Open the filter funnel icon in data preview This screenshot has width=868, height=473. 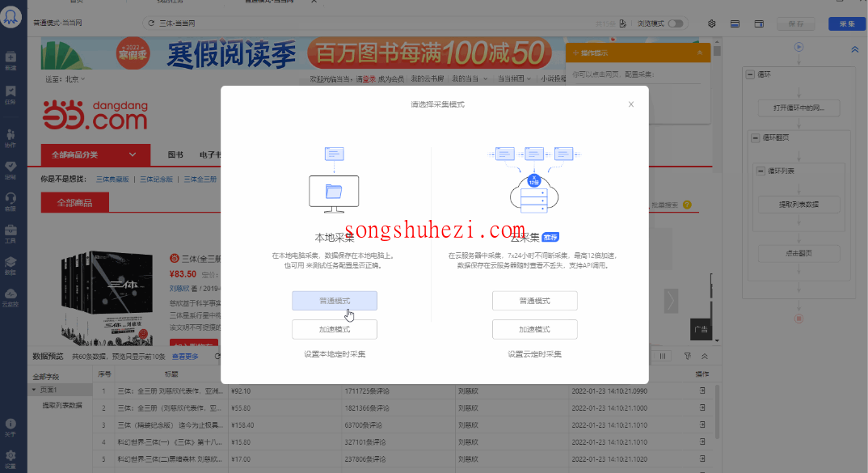[x=688, y=356]
